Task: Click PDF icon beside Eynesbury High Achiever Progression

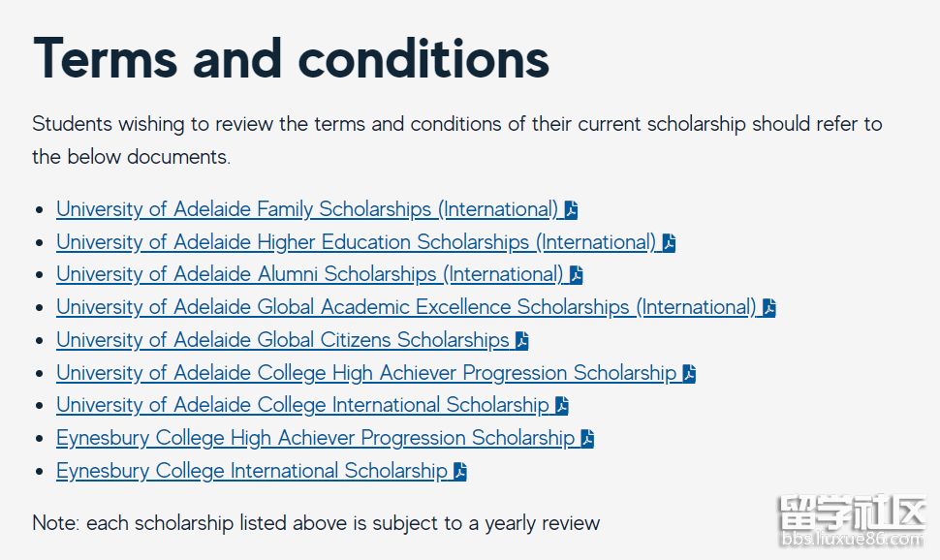Action: coord(587,439)
